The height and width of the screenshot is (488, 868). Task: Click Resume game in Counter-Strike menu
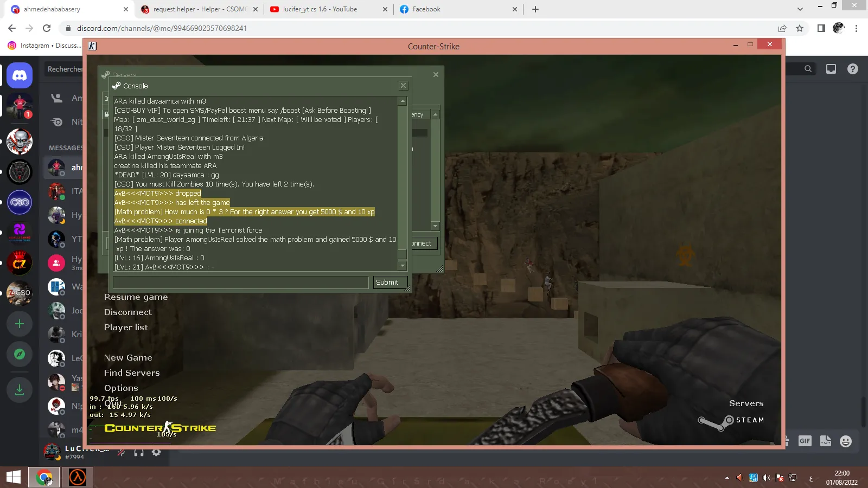136,297
